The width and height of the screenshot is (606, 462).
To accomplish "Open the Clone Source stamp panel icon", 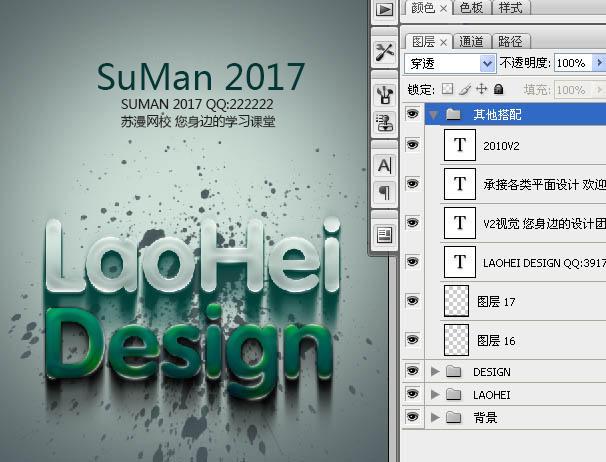I will (x=384, y=122).
